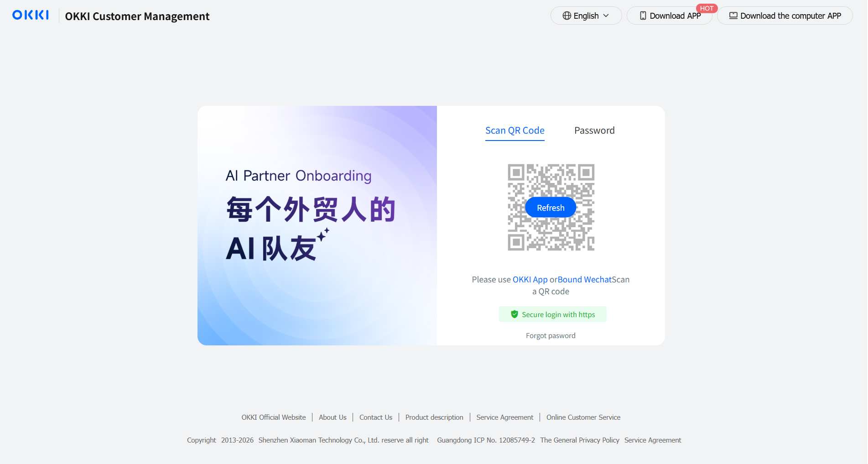Open the English language dropdown
Image resolution: width=868 pixels, height=464 pixels.
tap(586, 16)
